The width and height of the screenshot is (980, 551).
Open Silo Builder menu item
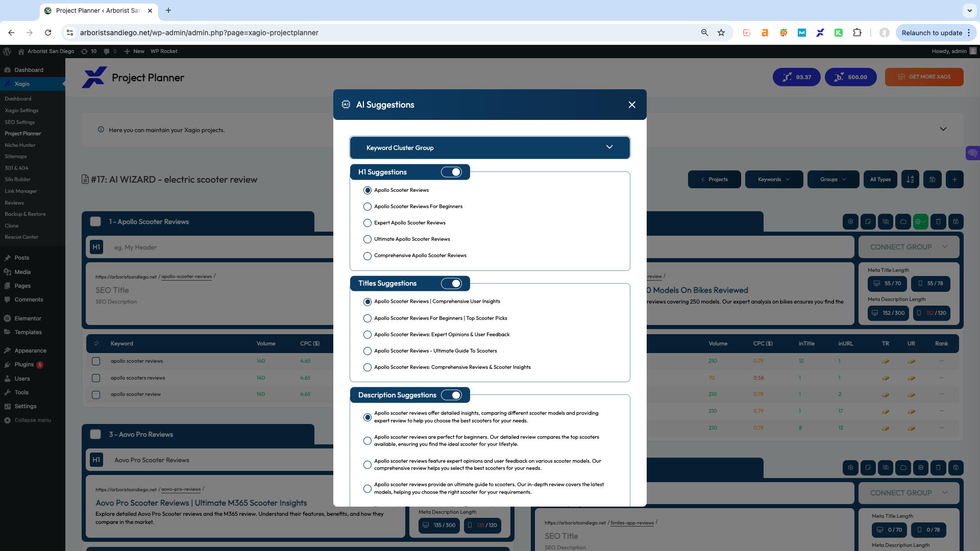coord(18,179)
